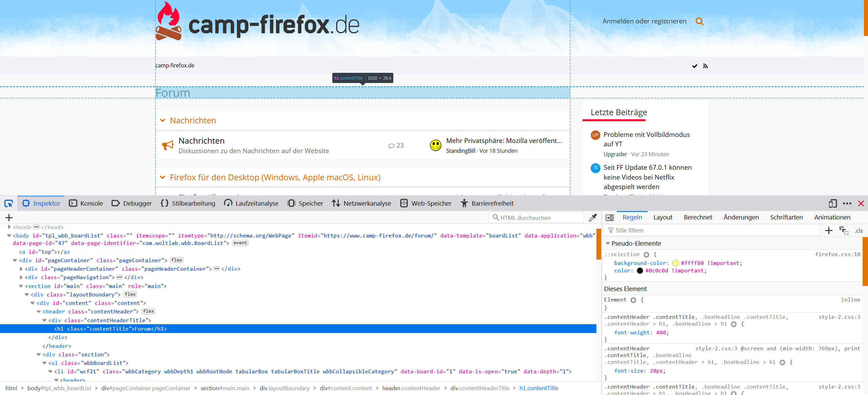Collapse the Nachrichten forum category

pos(163,120)
